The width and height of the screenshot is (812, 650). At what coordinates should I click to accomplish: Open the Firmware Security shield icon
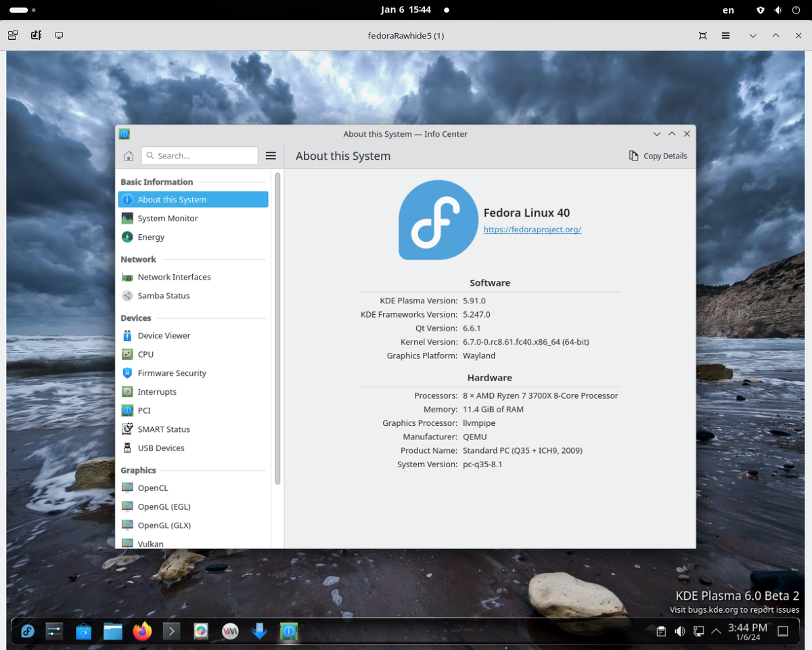tap(127, 373)
